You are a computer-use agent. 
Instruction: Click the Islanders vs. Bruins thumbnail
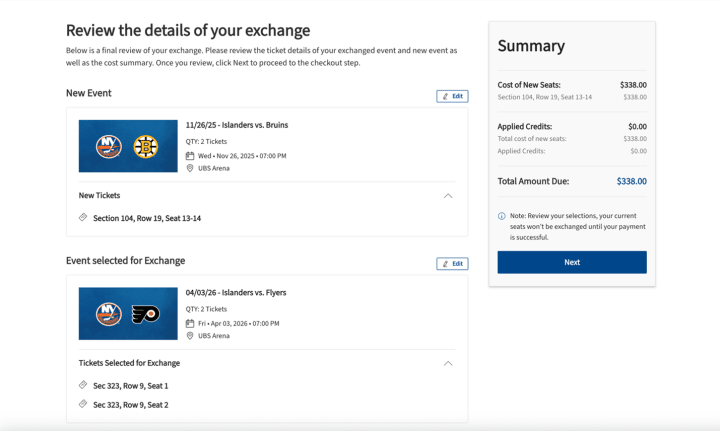coord(127,146)
